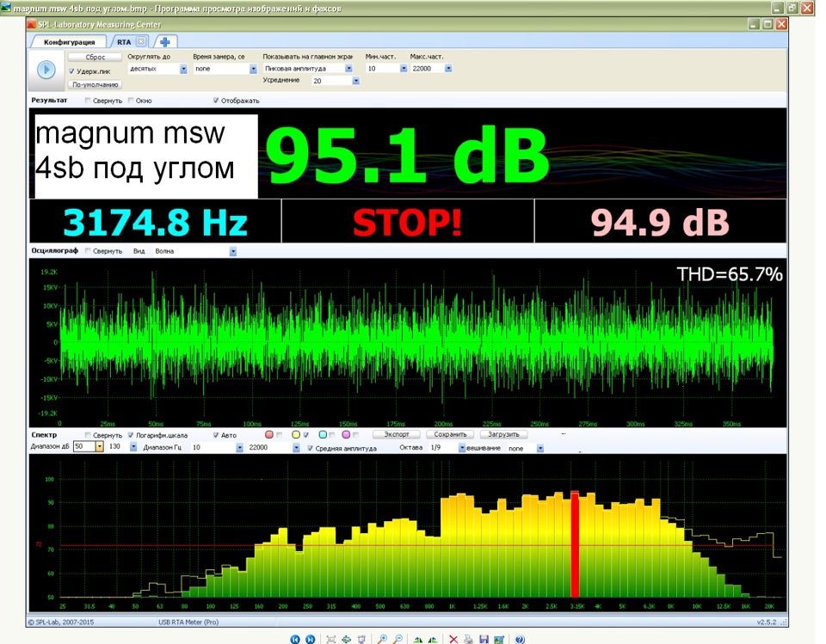Click the Загрузить button
The width and height of the screenshot is (826, 644).
tap(503, 434)
